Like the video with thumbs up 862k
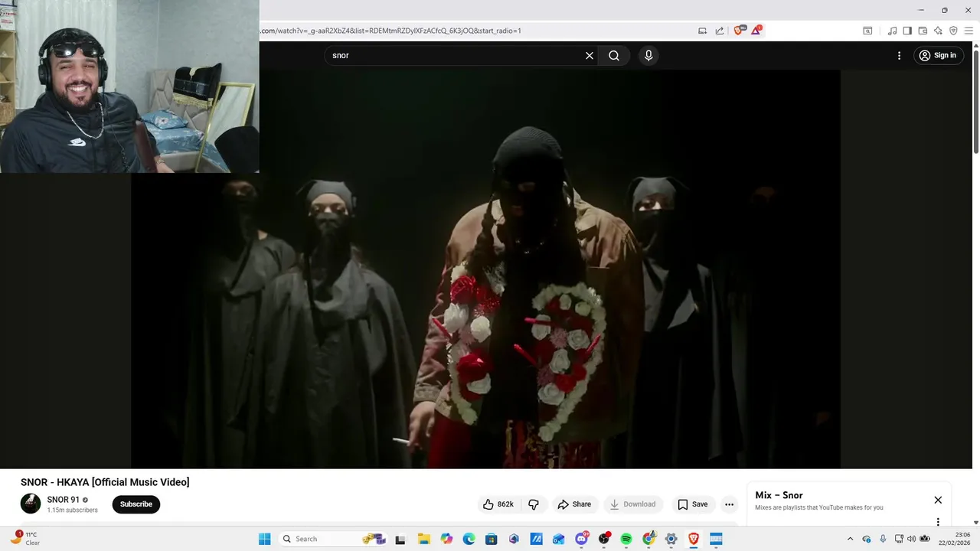Viewport: 980px width, 551px height. click(498, 504)
